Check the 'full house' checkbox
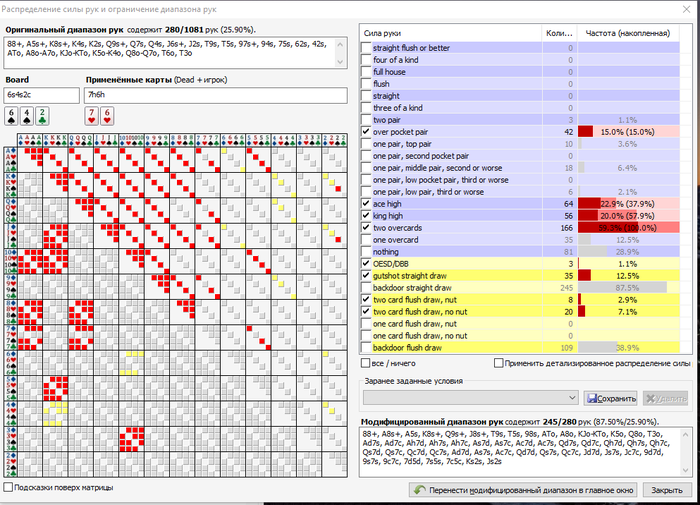 pyautogui.click(x=366, y=72)
